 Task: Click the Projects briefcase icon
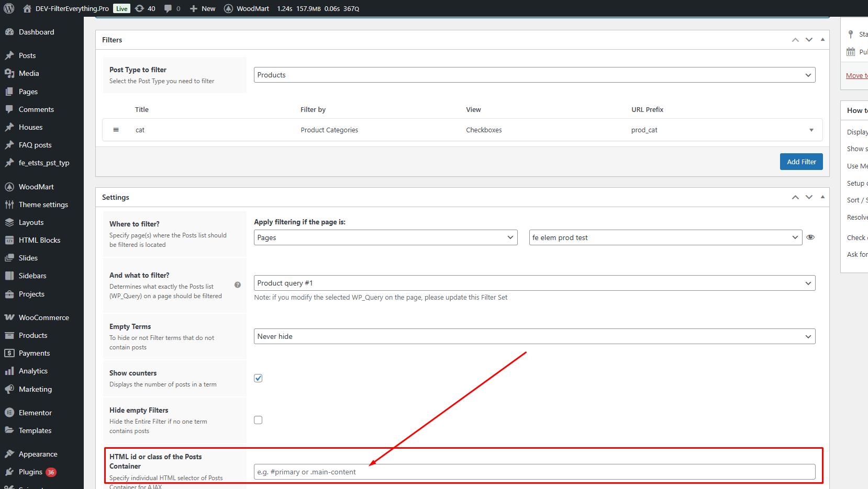click(x=9, y=294)
